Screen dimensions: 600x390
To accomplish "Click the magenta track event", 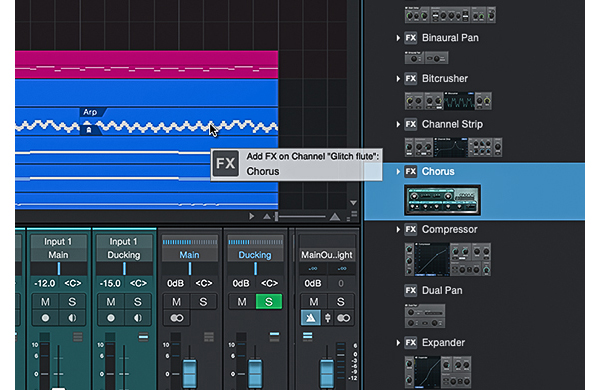I will [147, 65].
